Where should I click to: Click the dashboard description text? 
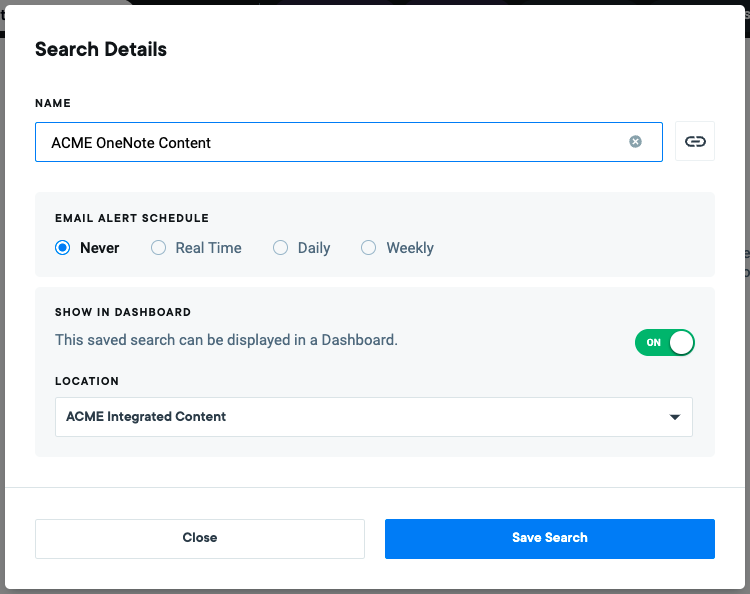pos(226,340)
